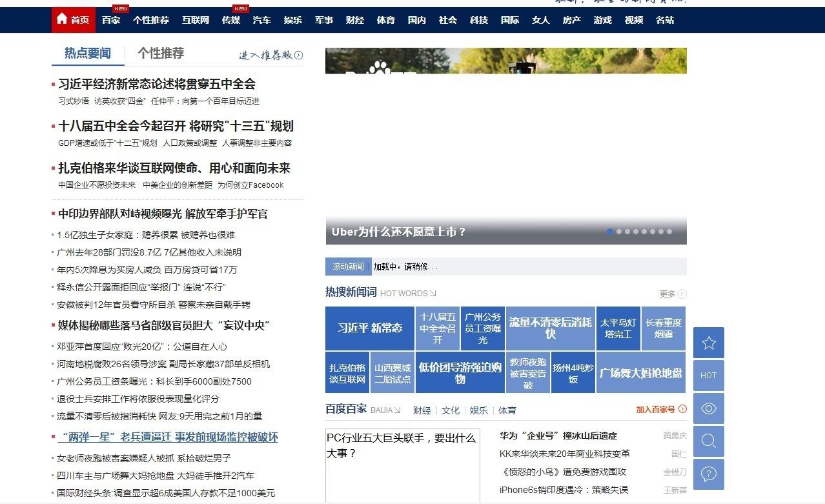
Task: Go to the 游戏 section
Action: (603, 20)
